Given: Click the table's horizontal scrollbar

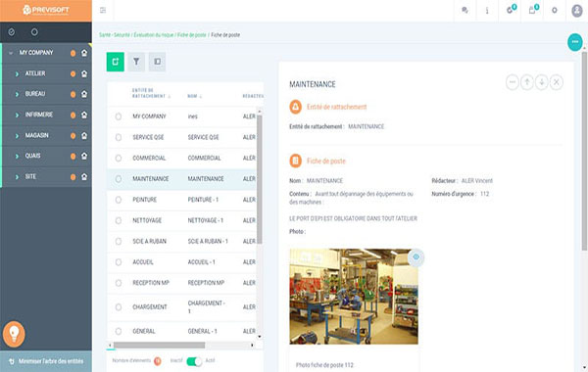Looking at the screenshot, I should tap(160, 345).
